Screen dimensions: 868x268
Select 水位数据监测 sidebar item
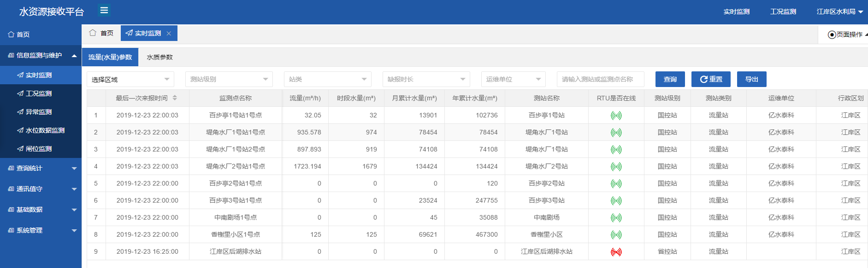click(45, 130)
